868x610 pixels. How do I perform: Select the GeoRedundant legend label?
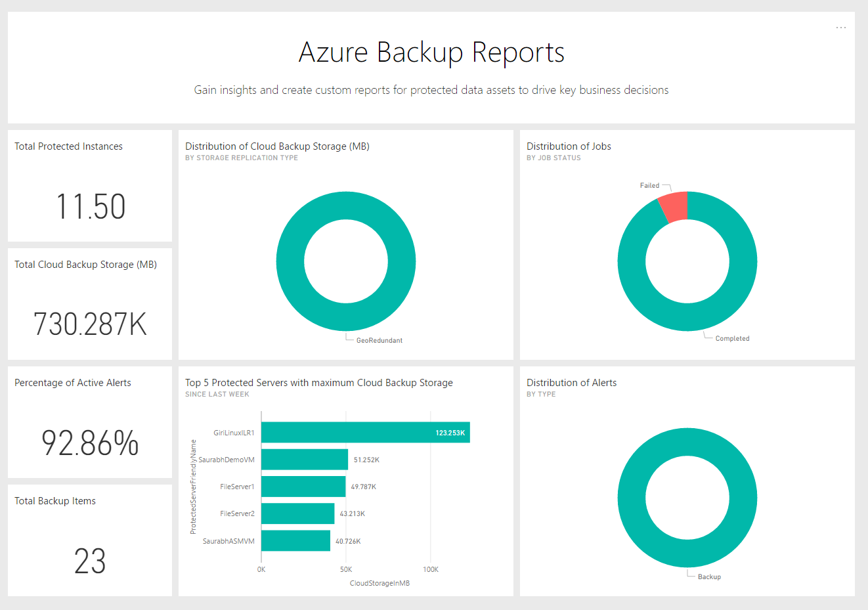coord(380,340)
